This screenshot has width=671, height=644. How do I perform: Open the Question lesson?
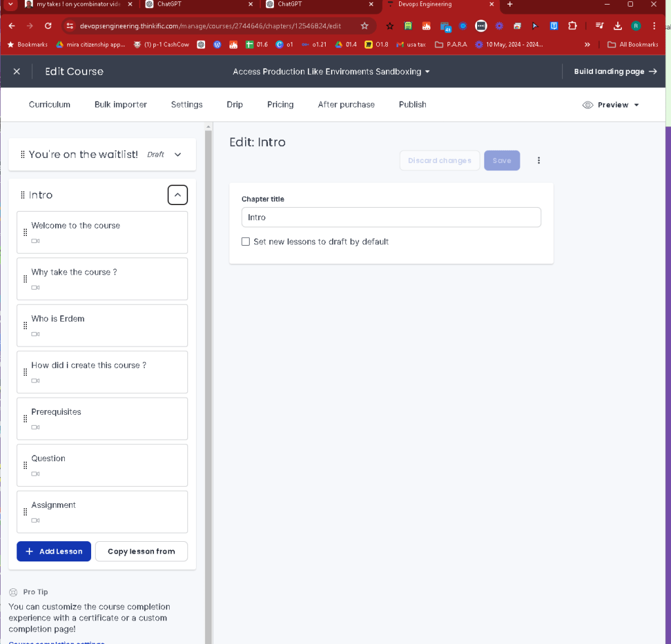(102, 466)
